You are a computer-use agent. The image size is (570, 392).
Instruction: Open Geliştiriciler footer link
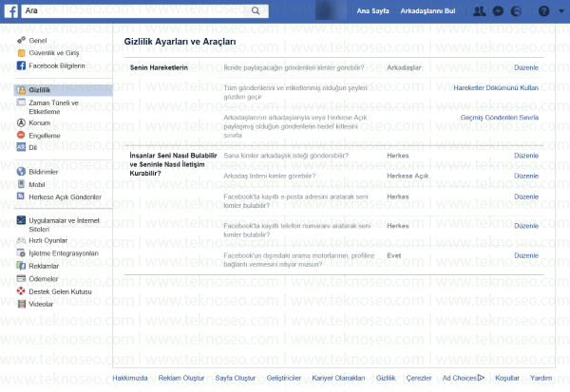tap(284, 378)
